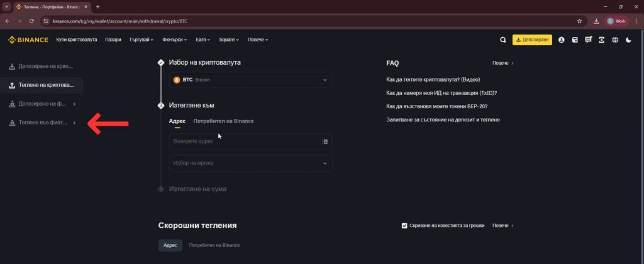Expand the BTC Bitcoin currency dropdown
Screen dimensions: 644x264
250,80
